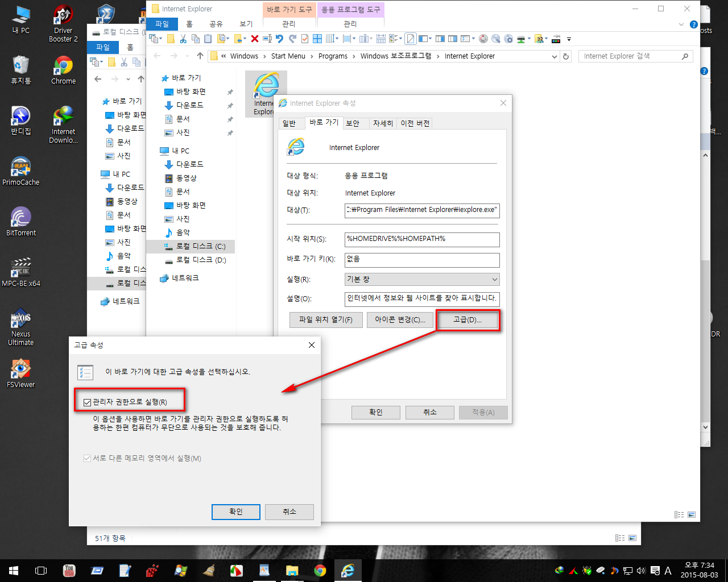Expand address bar history dropdown arrow
Screen dimensions: 728x582
point(555,56)
